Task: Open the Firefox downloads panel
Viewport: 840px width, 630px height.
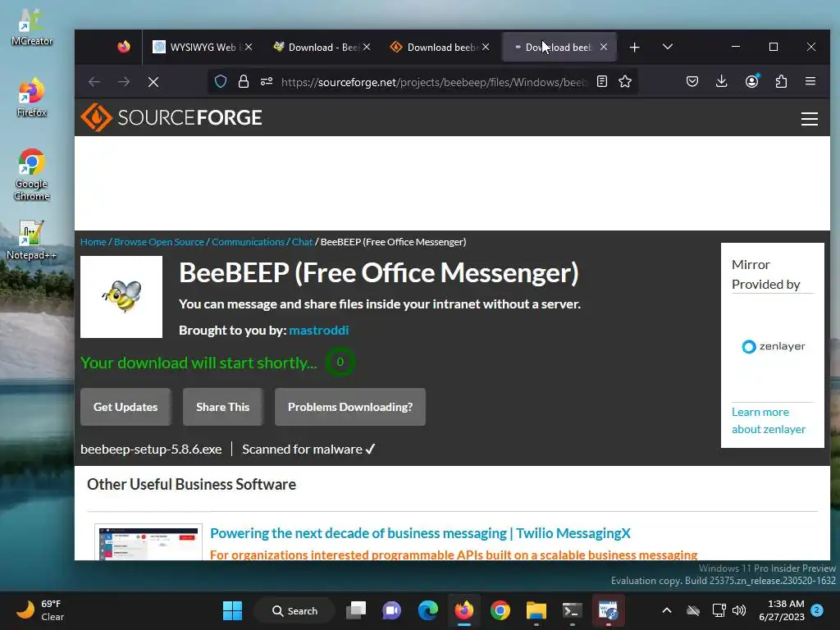Action: pos(722,81)
